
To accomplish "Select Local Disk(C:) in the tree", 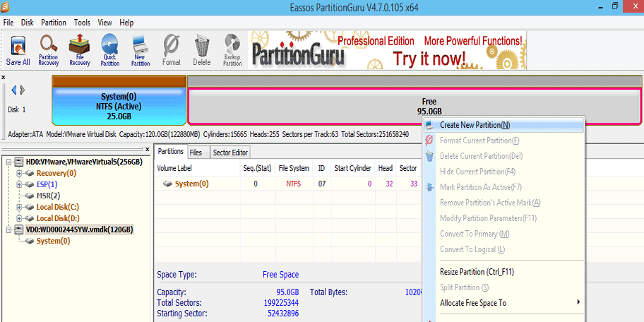I will [58, 207].
